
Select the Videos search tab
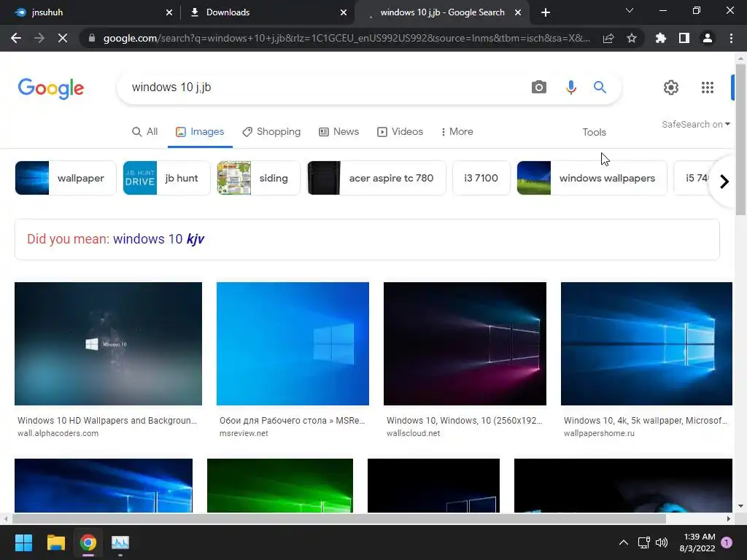(x=400, y=132)
